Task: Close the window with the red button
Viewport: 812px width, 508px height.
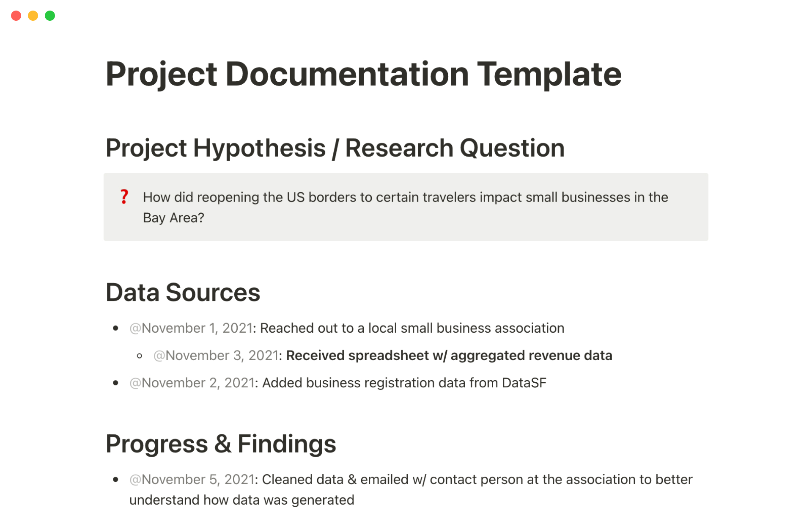Action: (x=16, y=16)
